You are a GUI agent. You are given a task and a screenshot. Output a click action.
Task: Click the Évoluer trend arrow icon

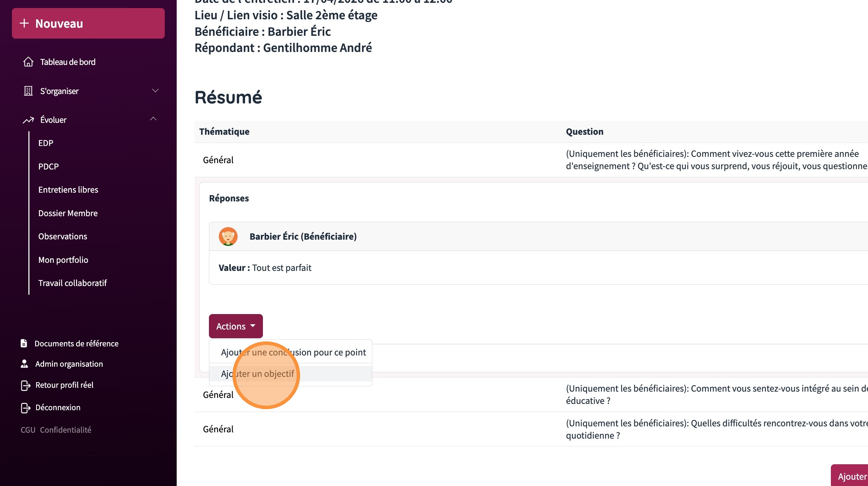[x=28, y=120]
